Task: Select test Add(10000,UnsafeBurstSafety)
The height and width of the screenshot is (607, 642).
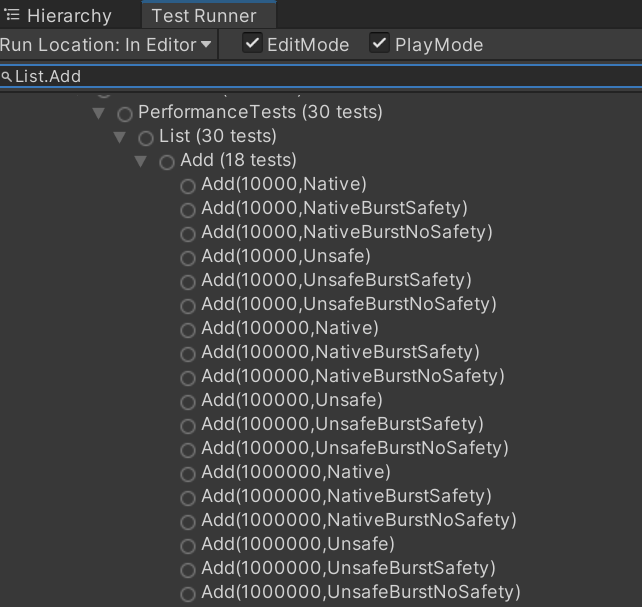Action: coord(336,280)
